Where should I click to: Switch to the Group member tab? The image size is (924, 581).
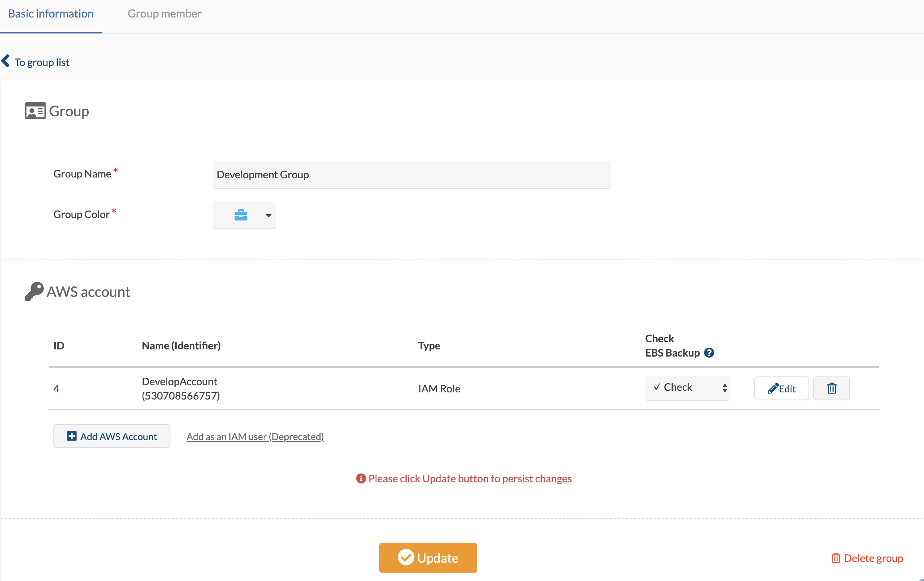pos(164,14)
